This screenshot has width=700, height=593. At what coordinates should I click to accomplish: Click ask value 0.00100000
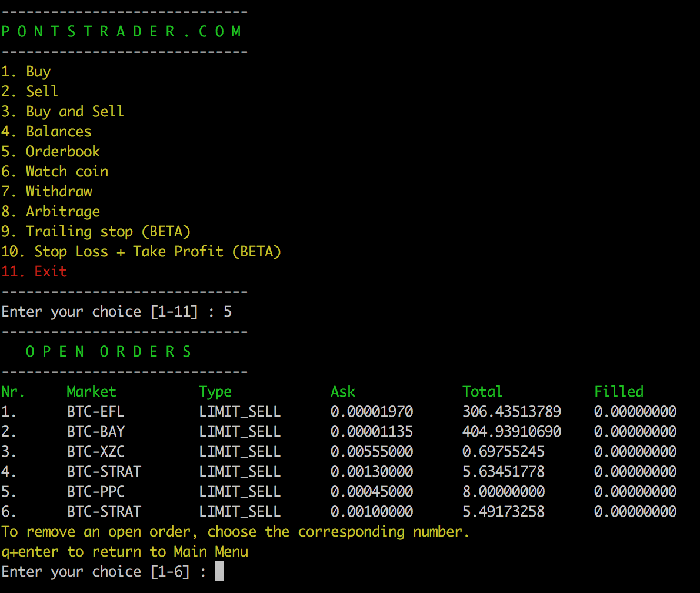pyautogui.click(x=372, y=512)
